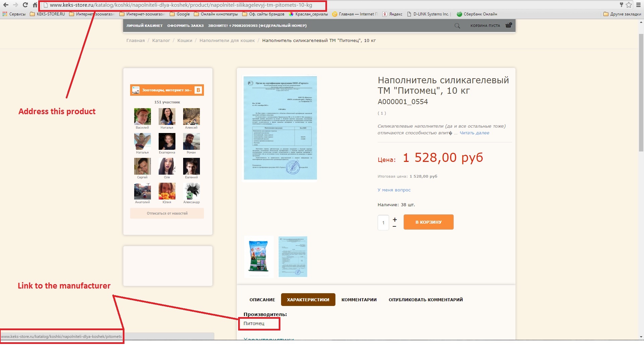Click the VK logo in group widget

[198, 90]
